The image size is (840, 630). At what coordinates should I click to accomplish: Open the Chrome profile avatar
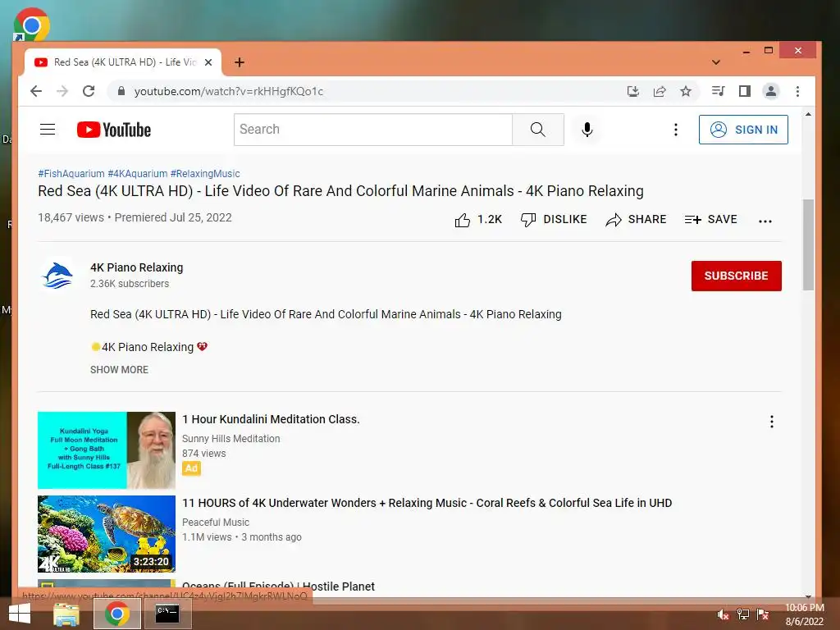coord(771,91)
